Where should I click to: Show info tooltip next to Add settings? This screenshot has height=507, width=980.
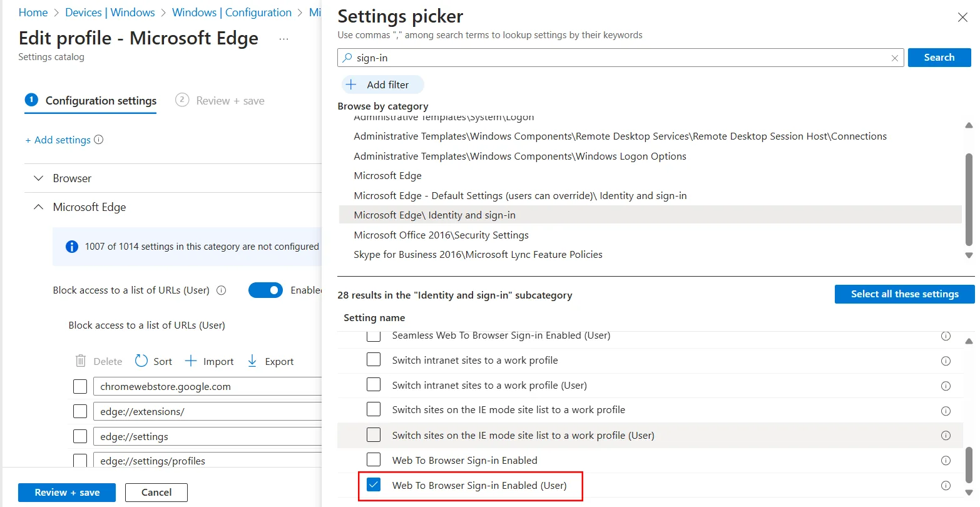coord(98,140)
